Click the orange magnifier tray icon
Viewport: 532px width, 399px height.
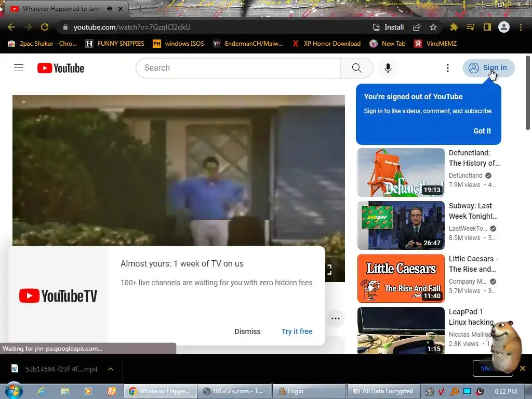coord(454,392)
